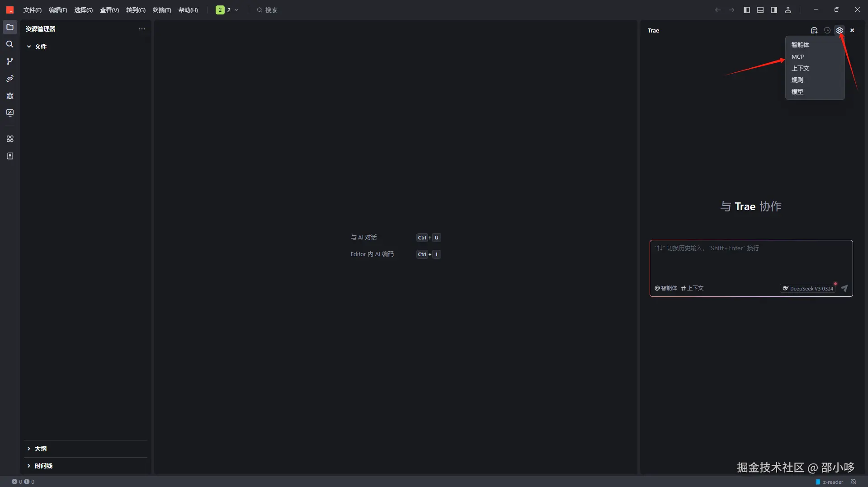Click the Editor 内 AI 编码 shortcut hint

coord(372,254)
